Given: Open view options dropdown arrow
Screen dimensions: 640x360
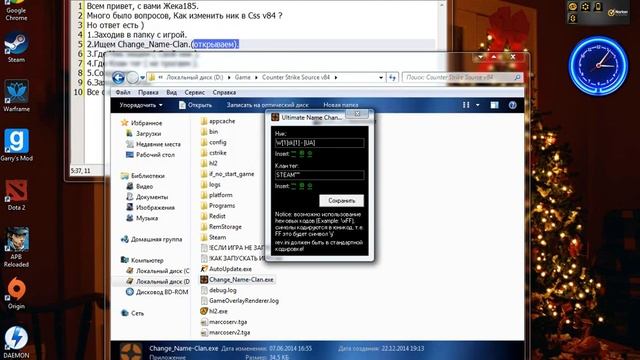Looking at the screenshot, I should coord(478,105).
